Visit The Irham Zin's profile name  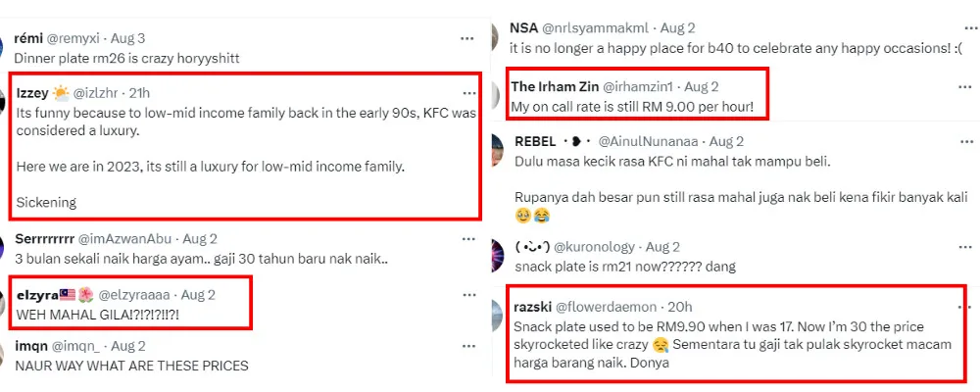[555, 87]
